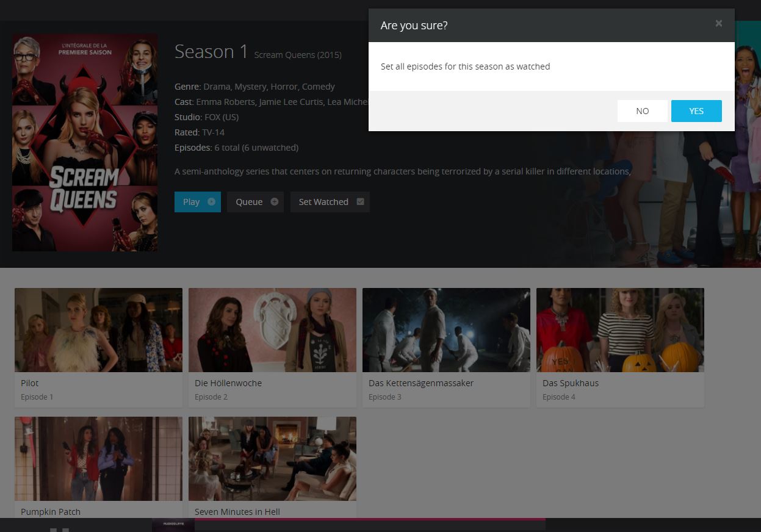Select the Drama genre link
The height and width of the screenshot is (532, 761).
point(216,87)
